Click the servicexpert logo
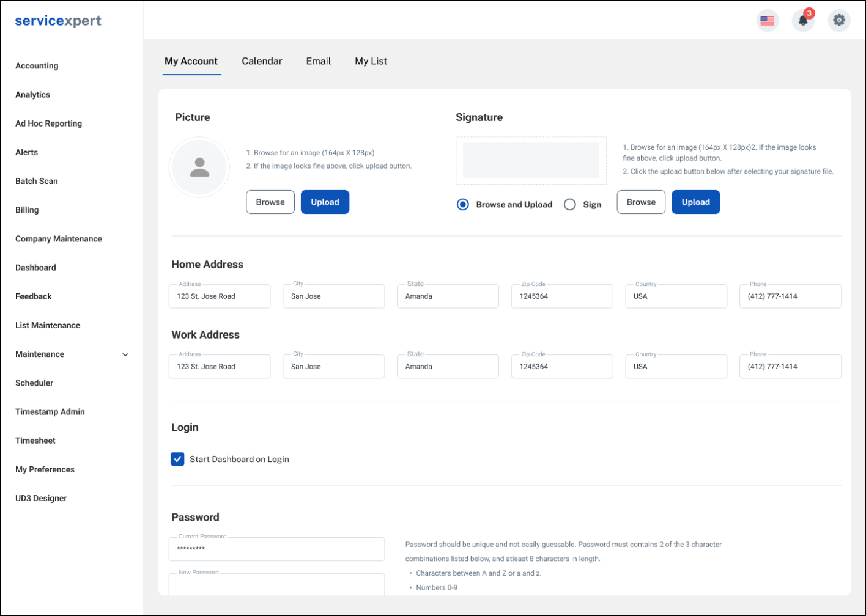 click(x=58, y=21)
